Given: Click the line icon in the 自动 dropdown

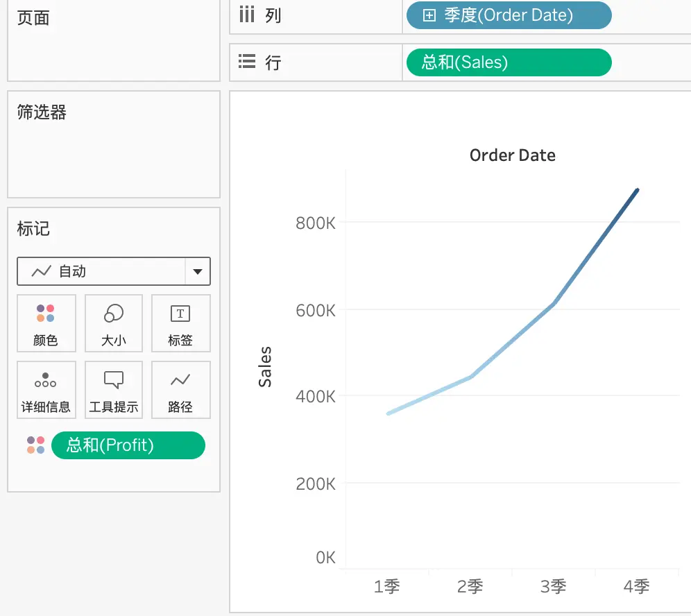Looking at the screenshot, I should click(42, 271).
